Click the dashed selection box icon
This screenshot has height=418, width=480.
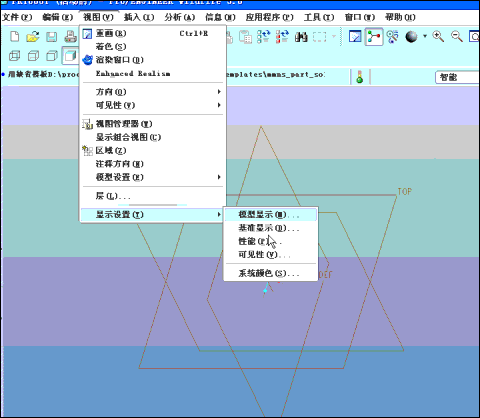click(319, 36)
